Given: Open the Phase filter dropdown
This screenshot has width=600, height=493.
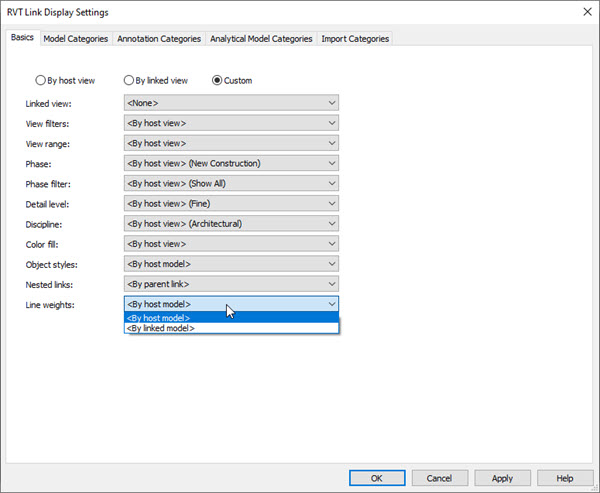Looking at the screenshot, I should coord(231,183).
